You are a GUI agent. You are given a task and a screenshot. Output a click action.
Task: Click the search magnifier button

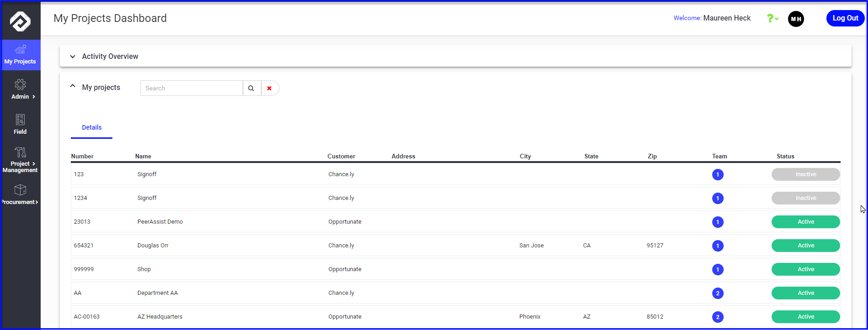251,88
